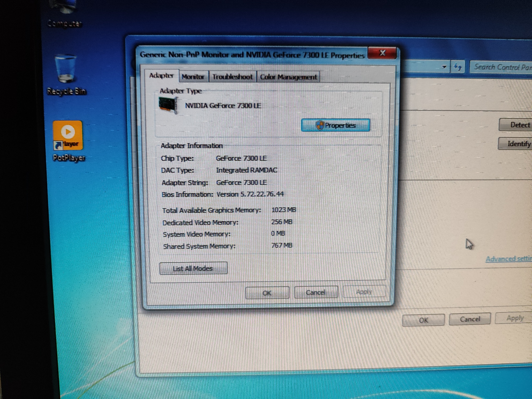Click OK in the adapter properties dialog
Screen dimensions: 532x399
pos(267,293)
